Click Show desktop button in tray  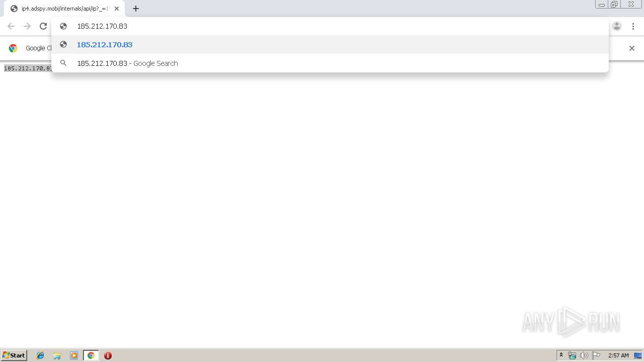pos(638,355)
